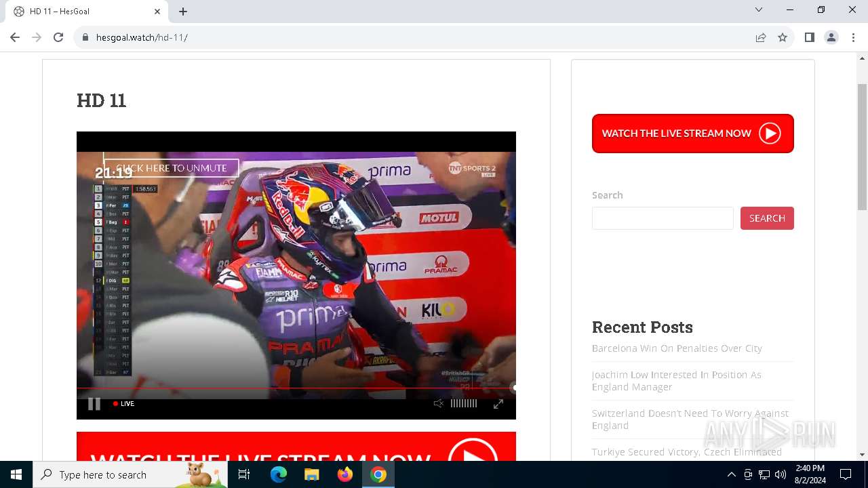Switch to Chrome in the taskbar
Screen dimensions: 868x488
tap(378, 474)
